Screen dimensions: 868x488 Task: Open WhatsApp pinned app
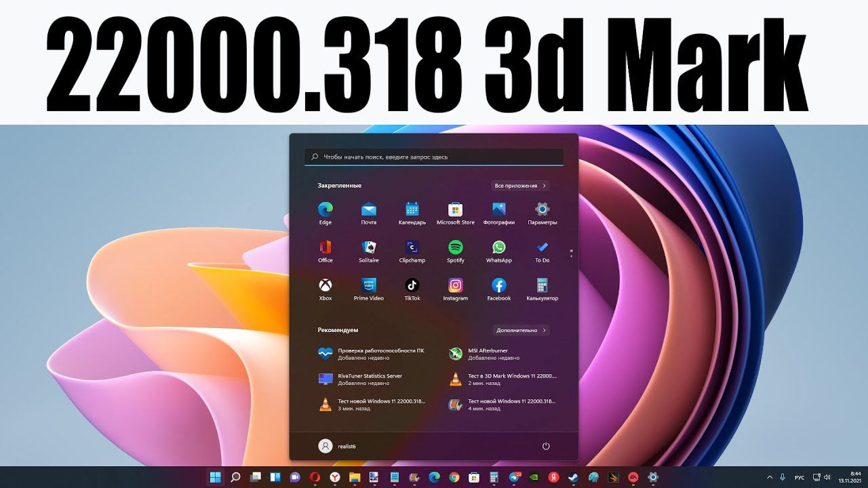coord(499,251)
